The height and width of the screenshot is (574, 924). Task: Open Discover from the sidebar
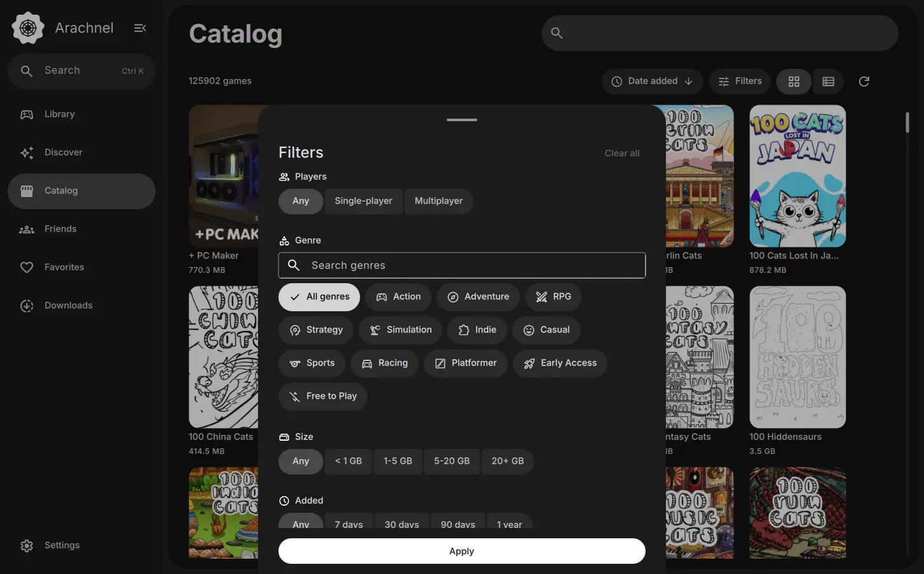point(82,152)
